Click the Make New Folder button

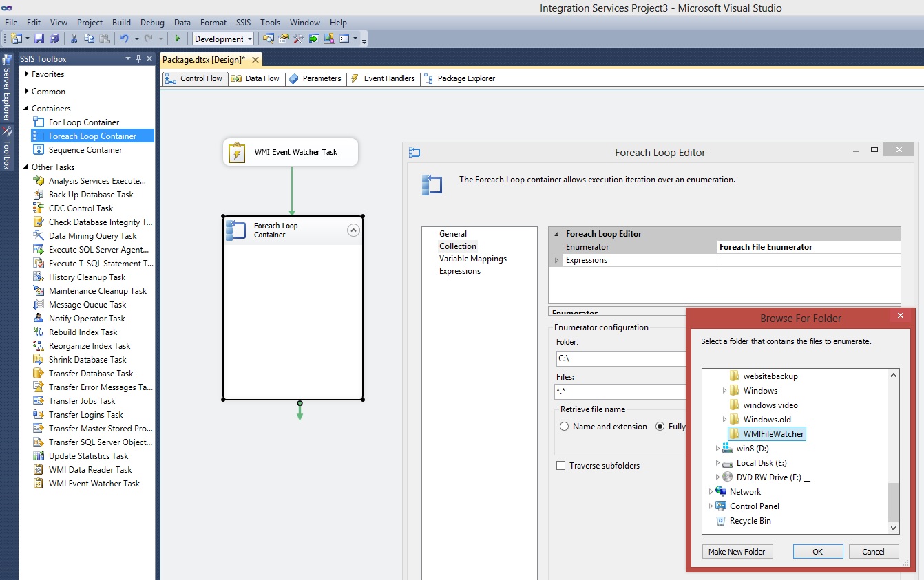click(737, 552)
